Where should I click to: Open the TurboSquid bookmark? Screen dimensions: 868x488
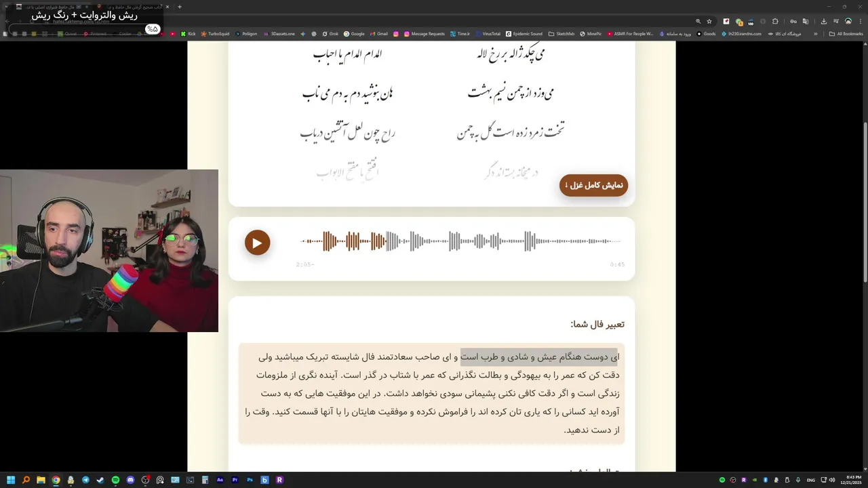(x=216, y=34)
